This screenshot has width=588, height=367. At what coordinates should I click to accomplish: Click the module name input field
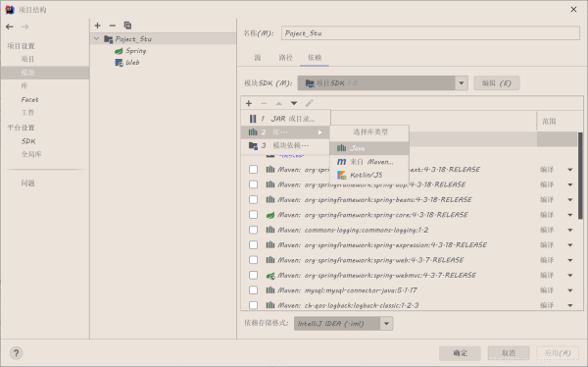pyautogui.click(x=430, y=33)
